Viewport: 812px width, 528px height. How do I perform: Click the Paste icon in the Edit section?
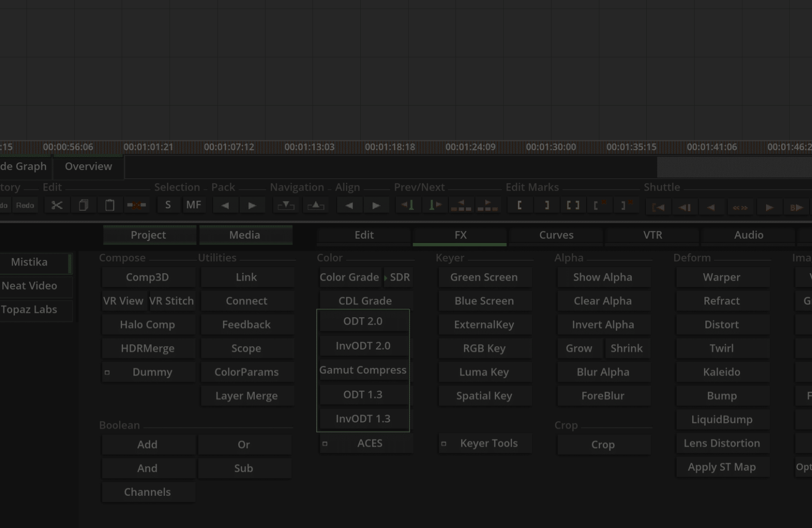coord(110,205)
